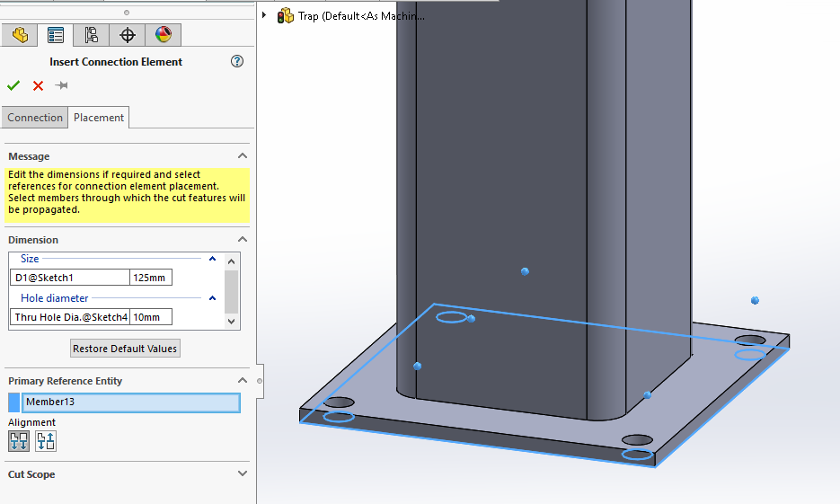
Task: Edit the D1@Sketch1 value 125mm
Action: (x=151, y=278)
